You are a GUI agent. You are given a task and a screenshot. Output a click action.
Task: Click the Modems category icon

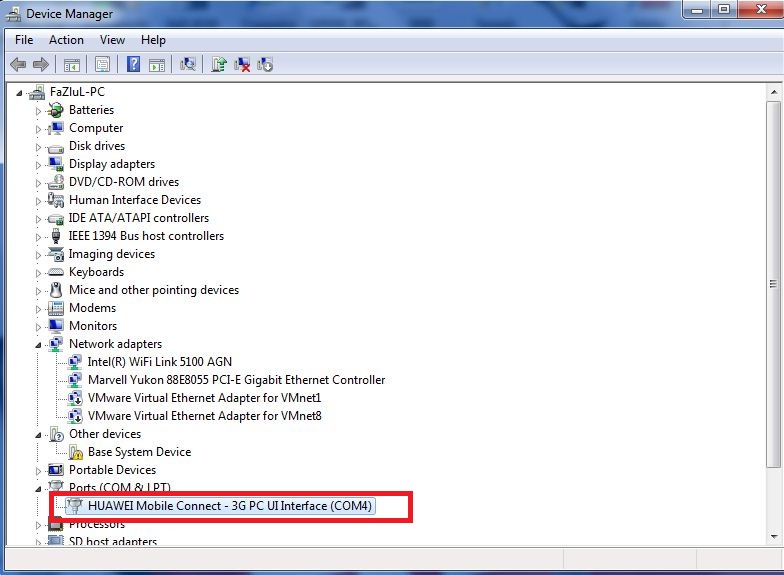tap(56, 308)
